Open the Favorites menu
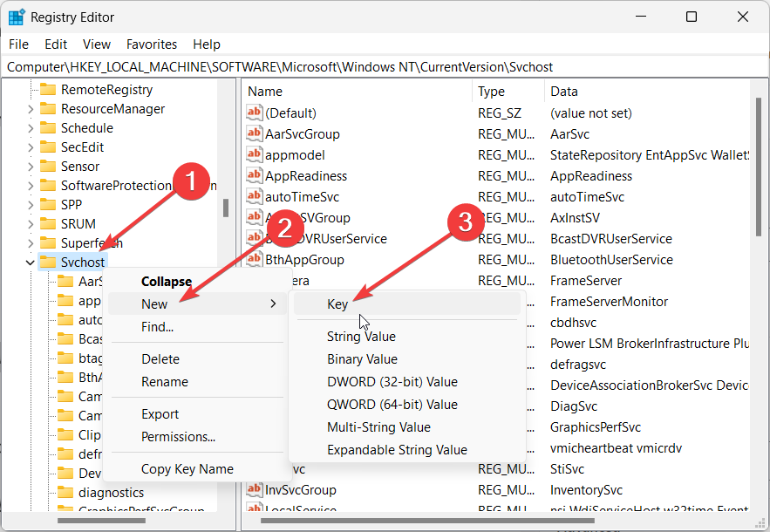The width and height of the screenshot is (770, 532). tap(152, 44)
